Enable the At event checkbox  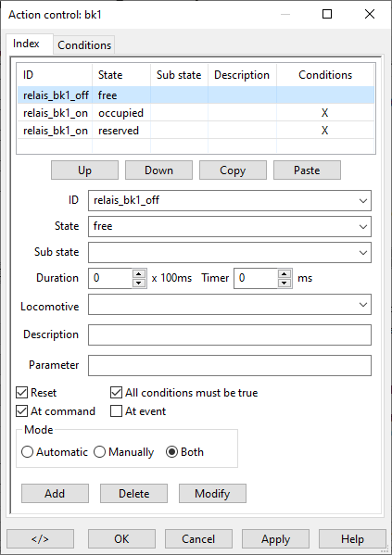(116, 411)
